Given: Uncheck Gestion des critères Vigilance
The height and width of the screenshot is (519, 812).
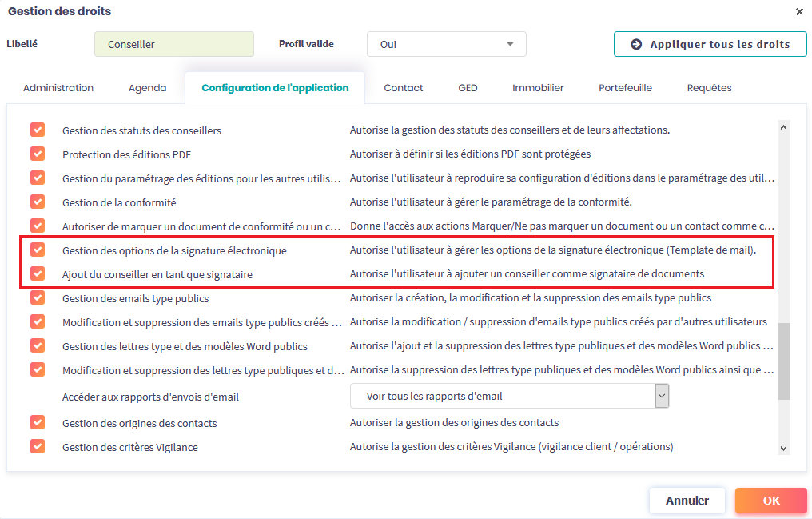Looking at the screenshot, I should [38, 446].
